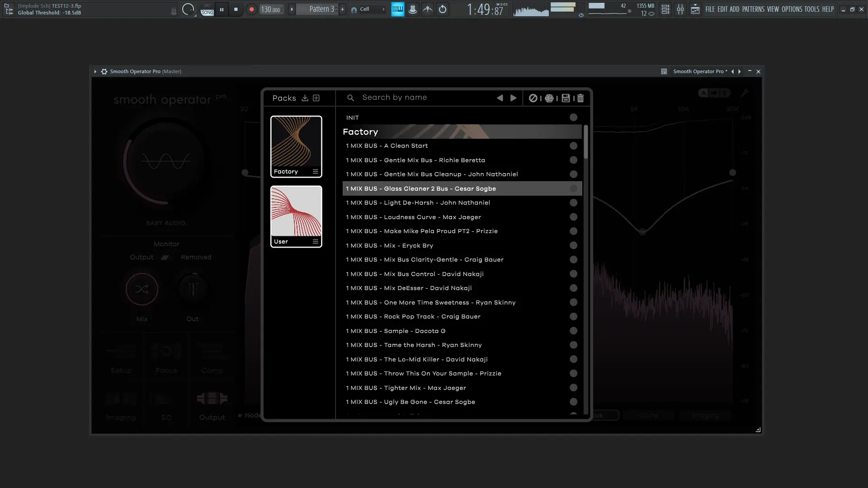Open the TOOLS menu
Viewport: 868px width, 488px height.
point(811,9)
